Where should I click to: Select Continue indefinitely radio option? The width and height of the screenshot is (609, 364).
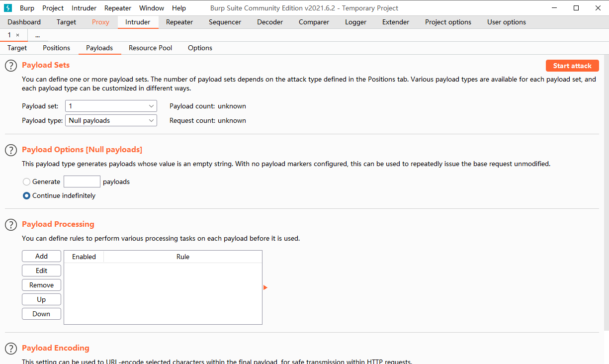click(27, 196)
